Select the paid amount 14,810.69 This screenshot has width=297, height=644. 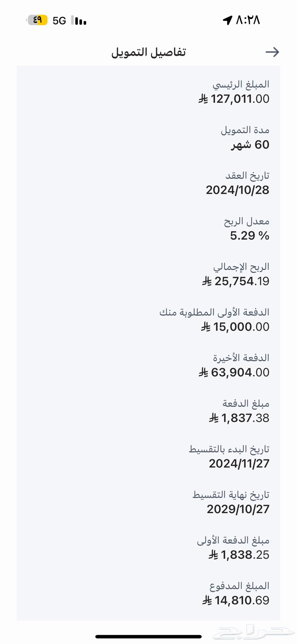click(242, 600)
